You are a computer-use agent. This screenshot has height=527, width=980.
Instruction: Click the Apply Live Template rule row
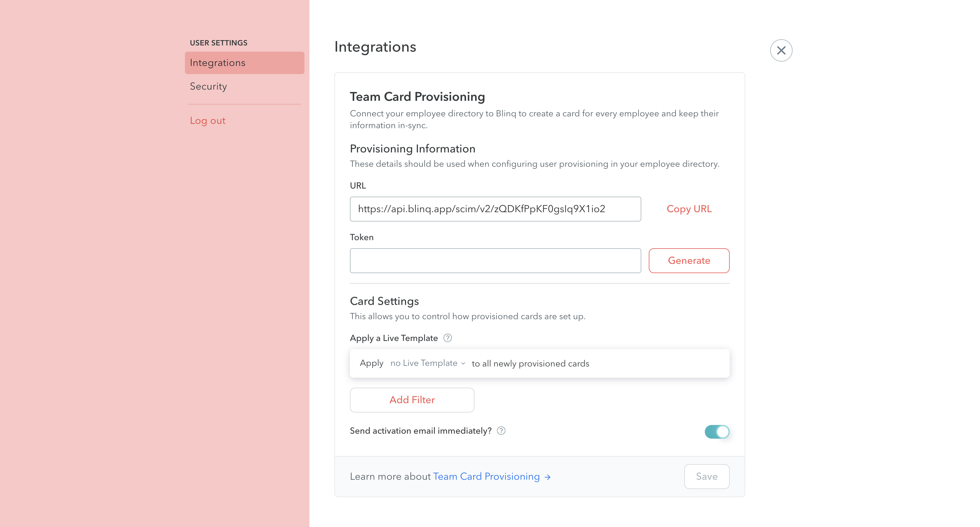click(539, 363)
